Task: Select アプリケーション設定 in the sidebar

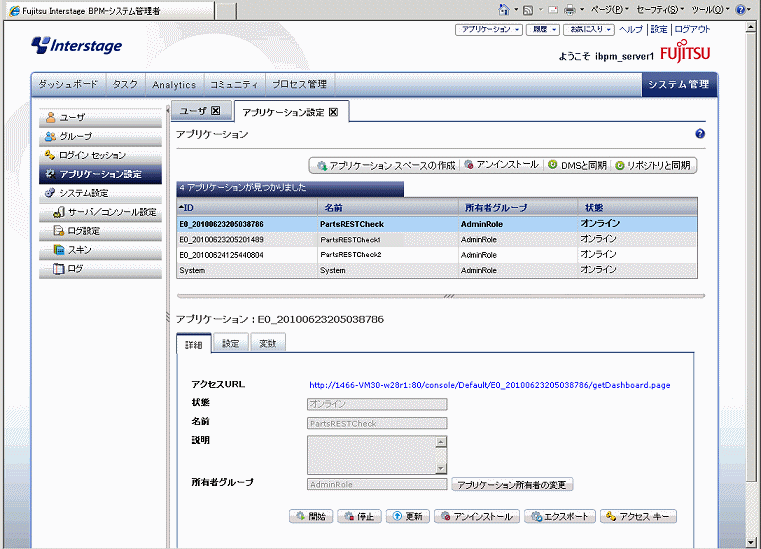Action: click(x=100, y=174)
